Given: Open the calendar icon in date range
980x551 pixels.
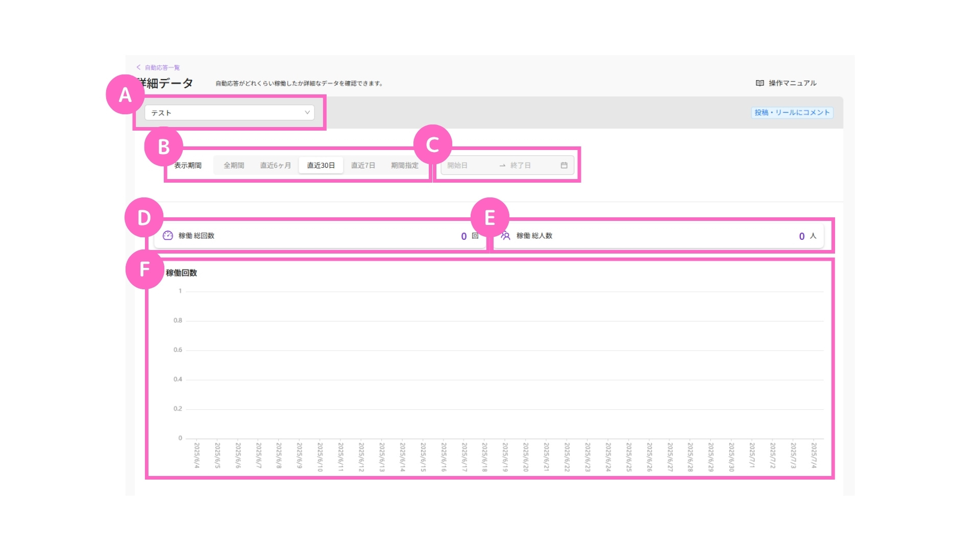Looking at the screenshot, I should [x=564, y=165].
